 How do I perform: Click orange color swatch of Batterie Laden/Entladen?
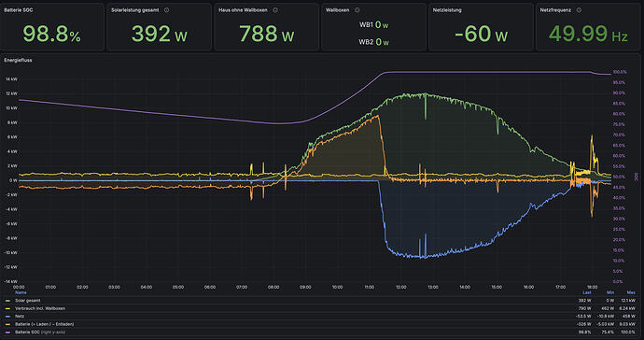pos(7,324)
